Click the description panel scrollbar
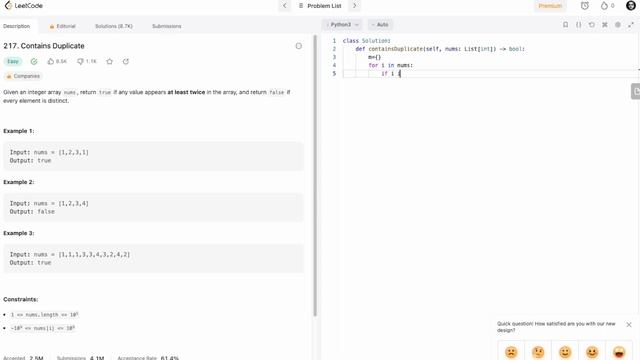Viewport: 640px width, 360px height. point(315,176)
